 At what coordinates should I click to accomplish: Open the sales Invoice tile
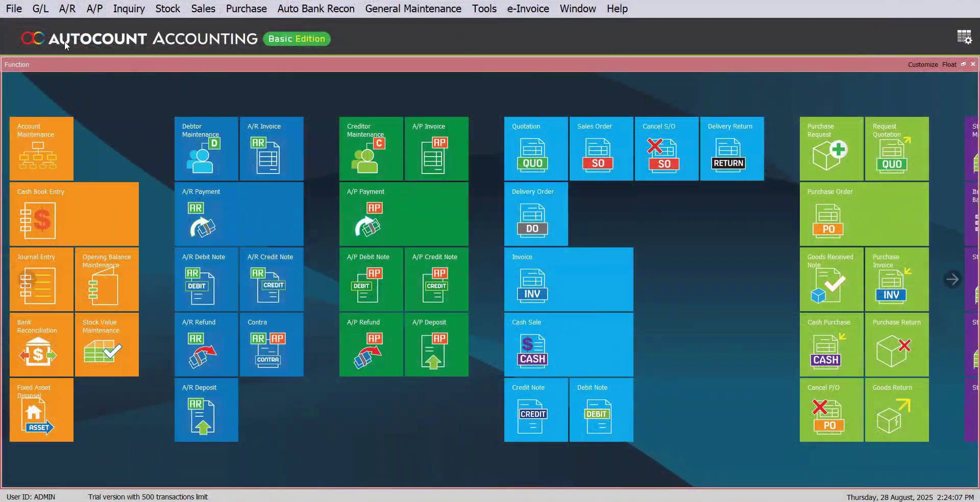coord(569,279)
